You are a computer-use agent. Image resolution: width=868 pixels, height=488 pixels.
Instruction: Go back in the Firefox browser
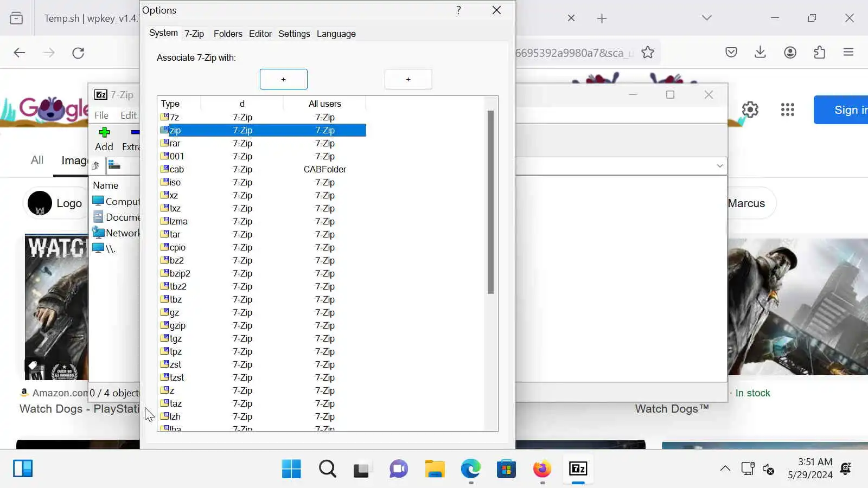click(20, 53)
